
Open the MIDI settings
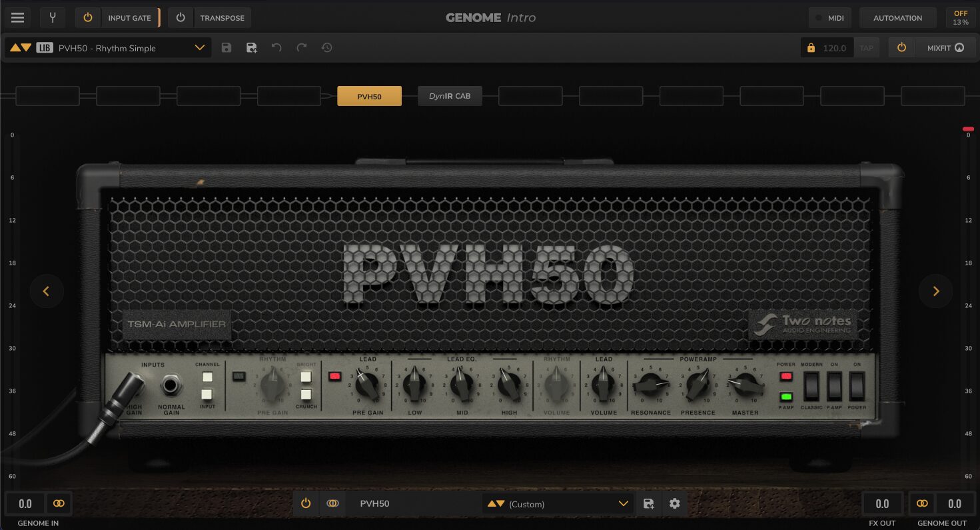point(831,18)
